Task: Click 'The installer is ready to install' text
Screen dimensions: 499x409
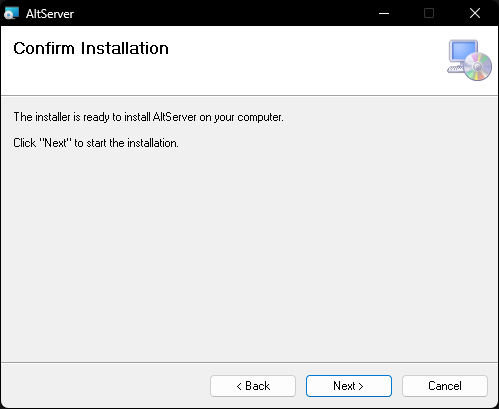Action: pyautogui.click(x=148, y=117)
